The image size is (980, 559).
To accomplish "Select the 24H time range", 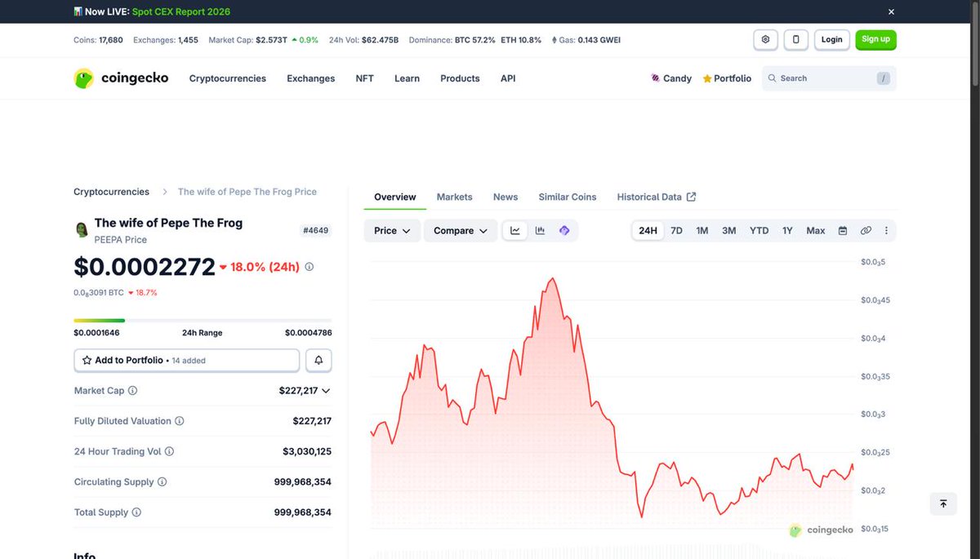I will [x=648, y=231].
